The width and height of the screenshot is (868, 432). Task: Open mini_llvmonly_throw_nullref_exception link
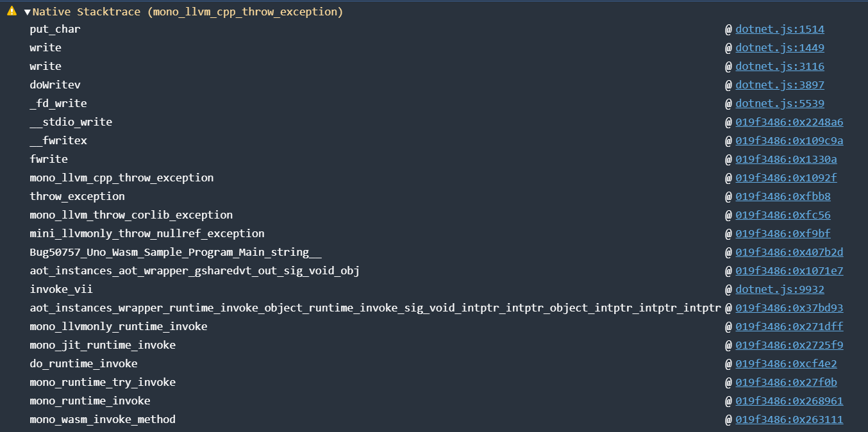coord(783,233)
